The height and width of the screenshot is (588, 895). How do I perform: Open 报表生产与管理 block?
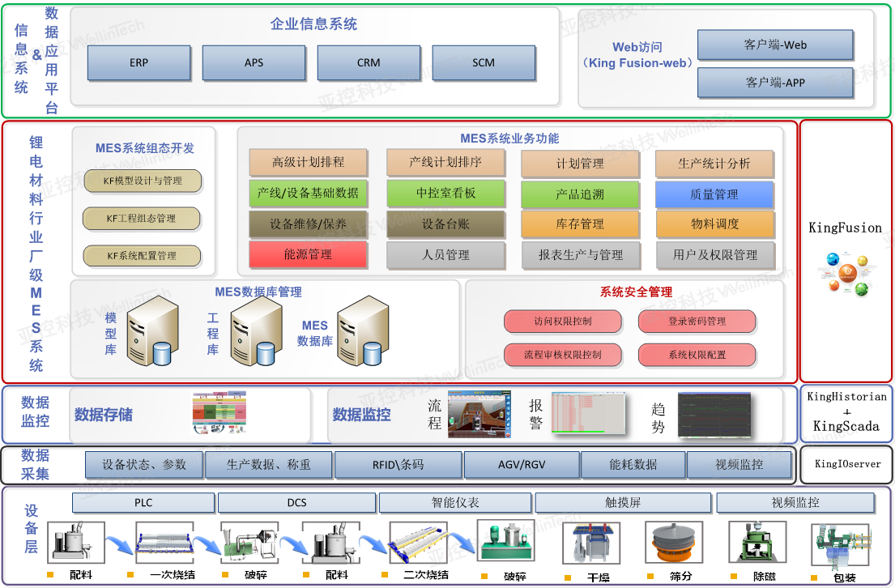(x=581, y=255)
